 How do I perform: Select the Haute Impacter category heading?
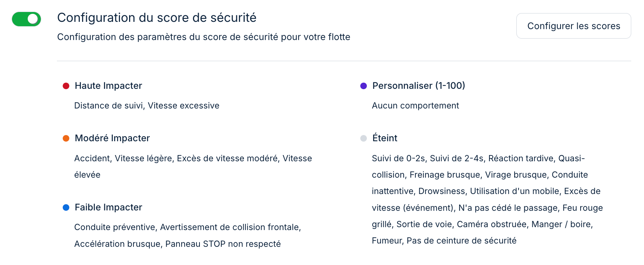(x=108, y=86)
